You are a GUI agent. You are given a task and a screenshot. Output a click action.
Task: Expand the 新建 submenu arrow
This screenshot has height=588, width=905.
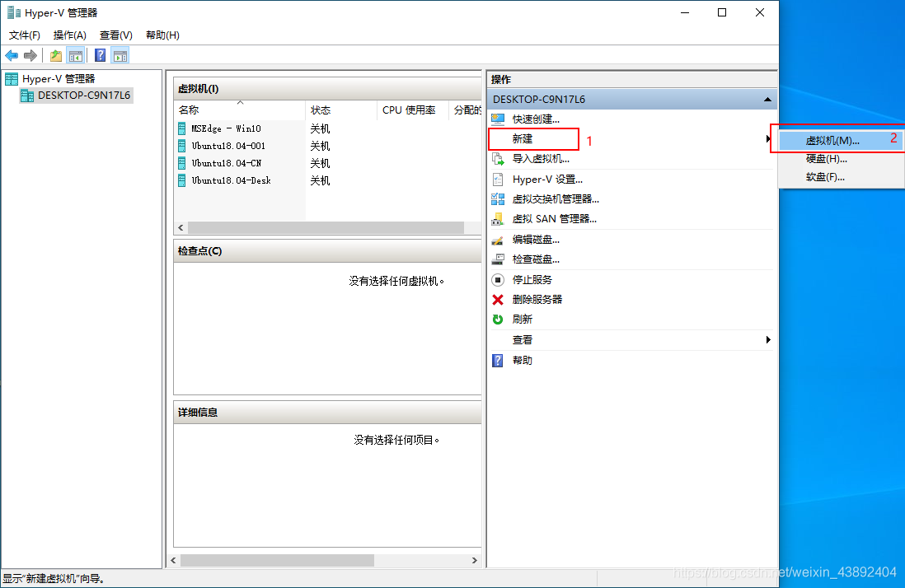coord(767,139)
